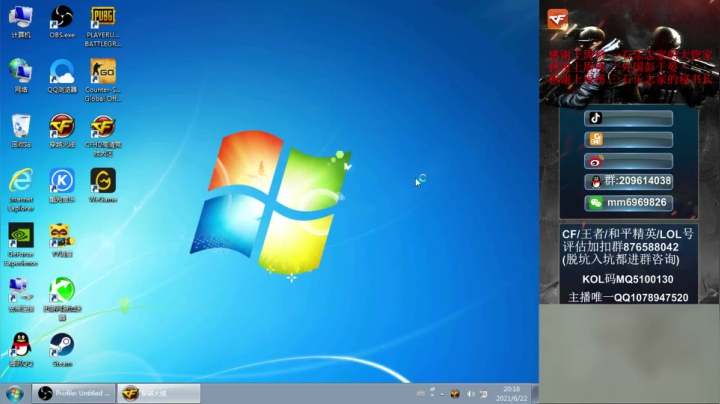Viewport: 720px width, 404px height.
Task: Click the QQ group 群:209614038 bar
Action: [628, 182]
